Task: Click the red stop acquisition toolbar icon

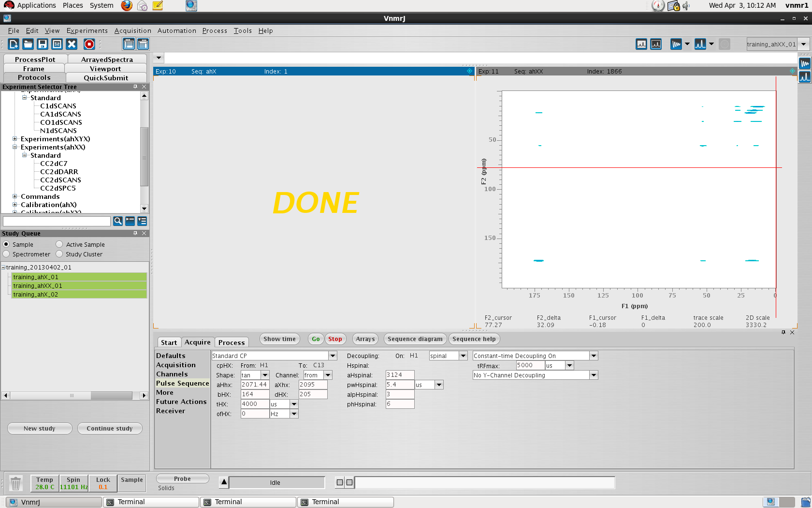Action: pyautogui.click(x=89, y=45)
